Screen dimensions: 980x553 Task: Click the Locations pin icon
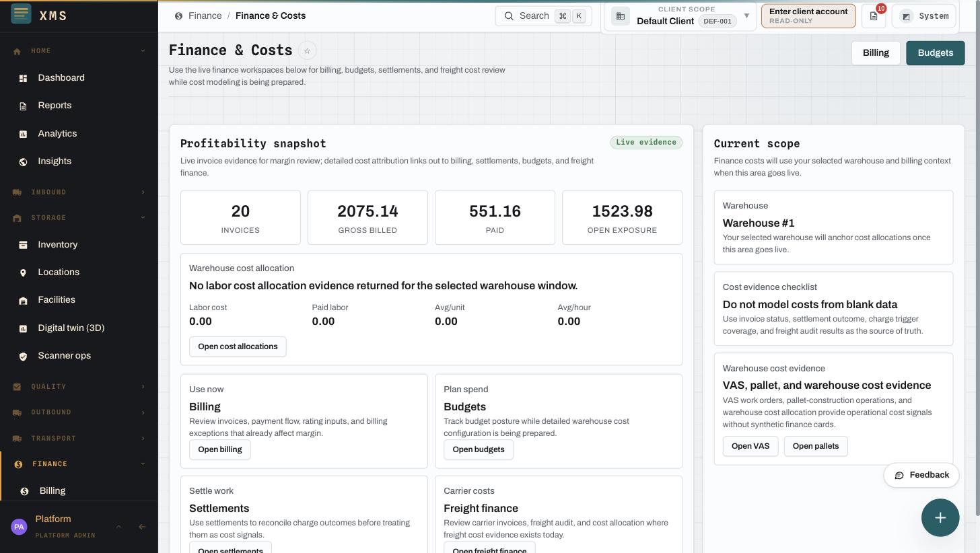pyautogui.click(x=23, y=272)
